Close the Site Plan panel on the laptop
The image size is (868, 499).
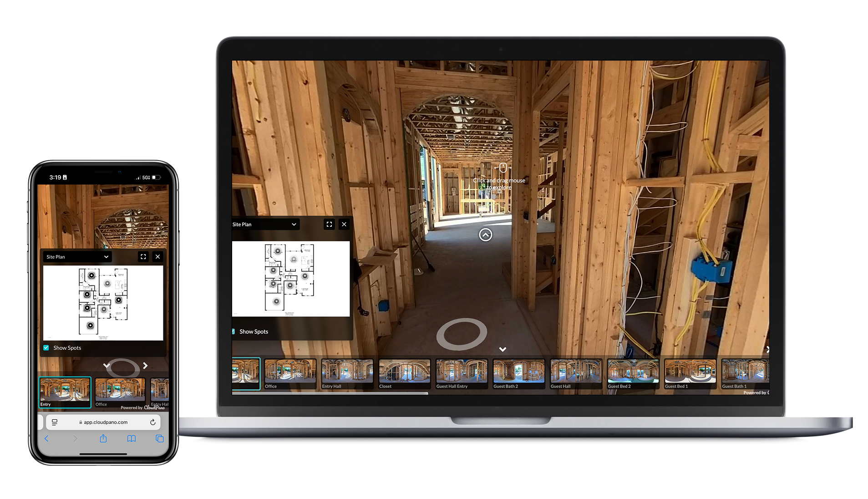(344, 224)
